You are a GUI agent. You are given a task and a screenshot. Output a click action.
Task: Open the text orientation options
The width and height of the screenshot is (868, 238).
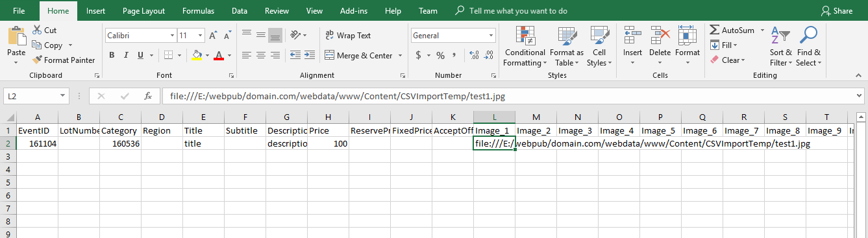click(x=299, y=34)
